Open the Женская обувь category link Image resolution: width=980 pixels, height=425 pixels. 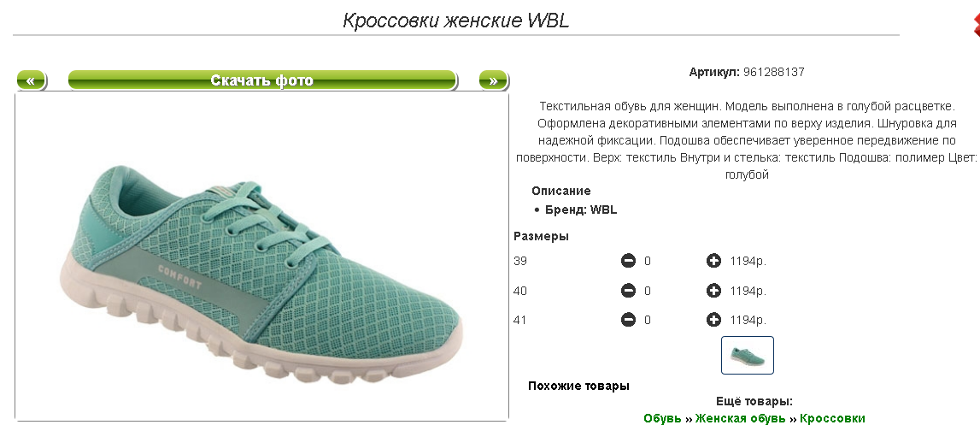click(x=741, y=418)
